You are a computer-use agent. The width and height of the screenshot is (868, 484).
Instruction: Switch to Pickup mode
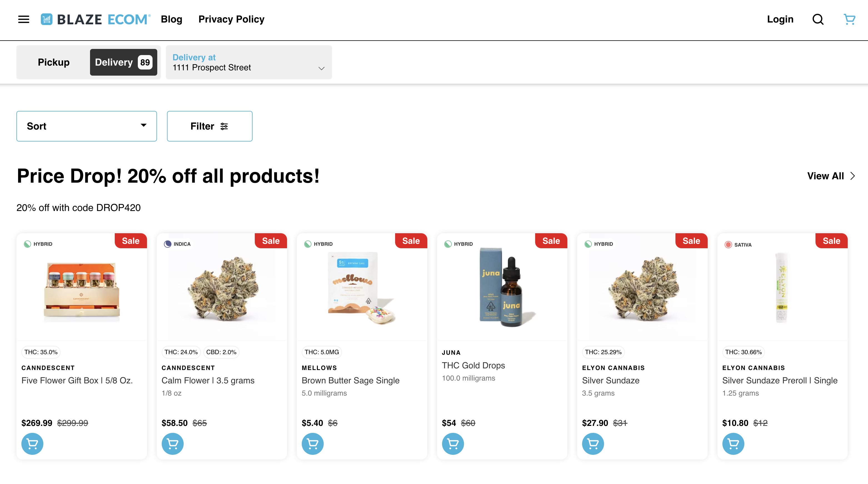tap(54, 62)
